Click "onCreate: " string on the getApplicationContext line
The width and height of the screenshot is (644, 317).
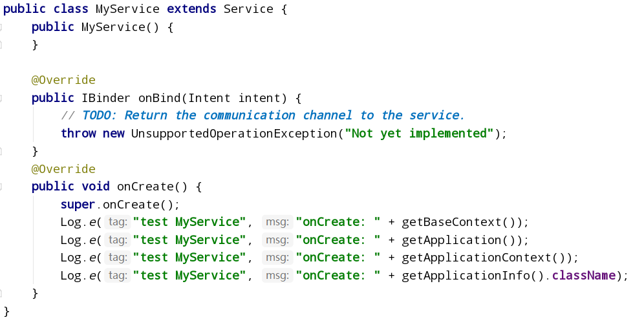coord(338,258)
